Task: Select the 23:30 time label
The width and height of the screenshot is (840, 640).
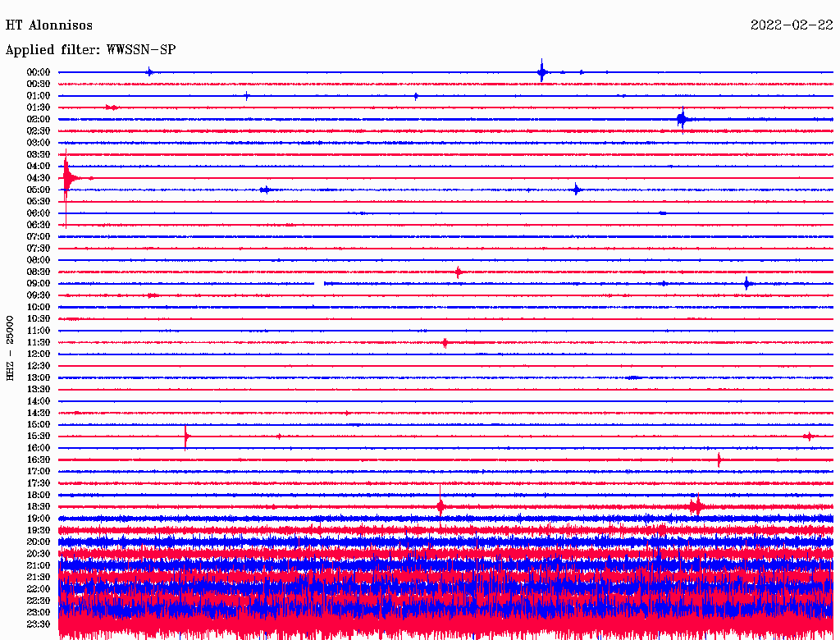Action: pos(39,624)
